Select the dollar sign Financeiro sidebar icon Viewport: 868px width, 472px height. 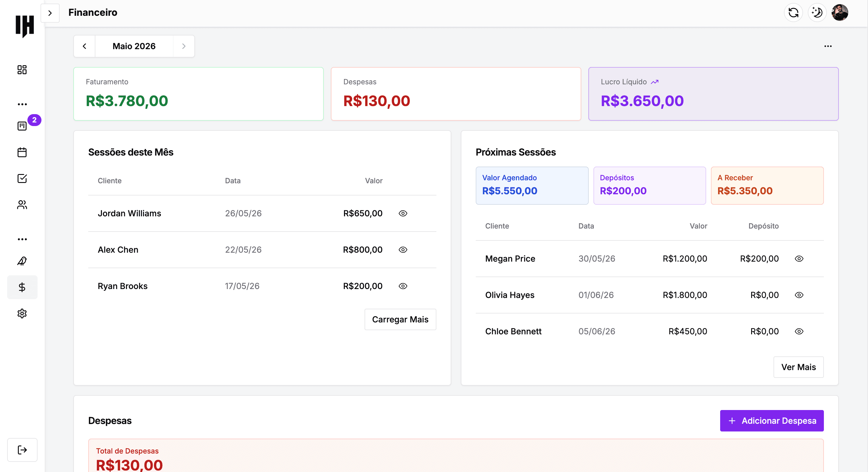pyautogui.click(x=22, y=287)
